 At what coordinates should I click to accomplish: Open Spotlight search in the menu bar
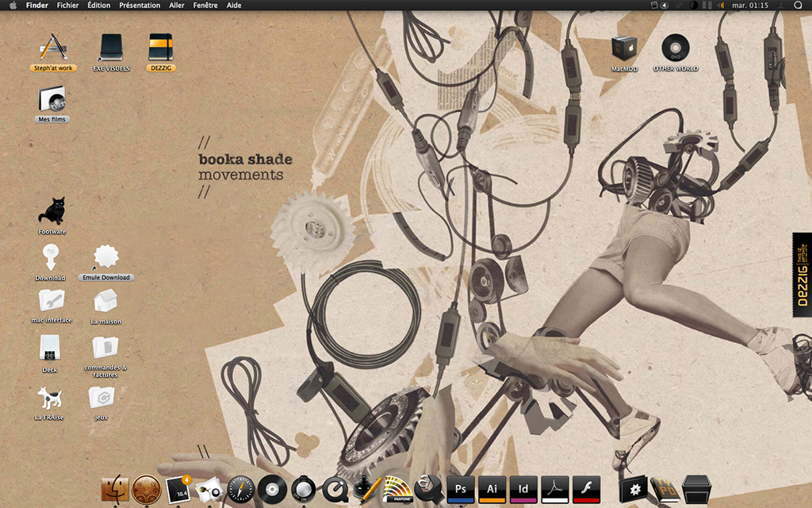coord(798,6)
